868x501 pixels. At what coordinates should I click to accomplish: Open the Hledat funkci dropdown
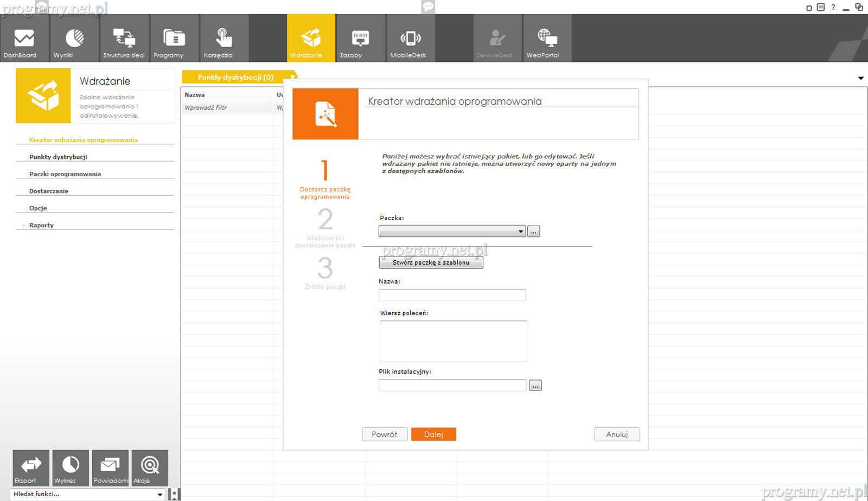159,494
